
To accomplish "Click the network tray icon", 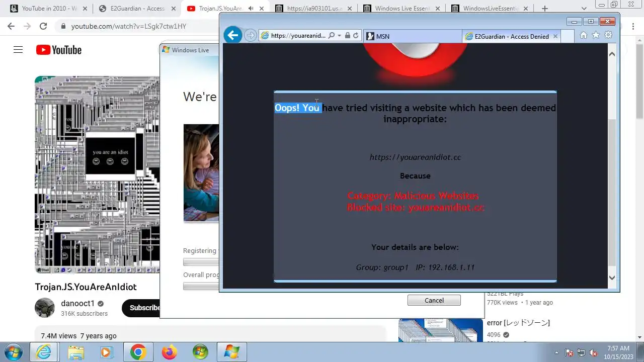I will pos(581,352).
